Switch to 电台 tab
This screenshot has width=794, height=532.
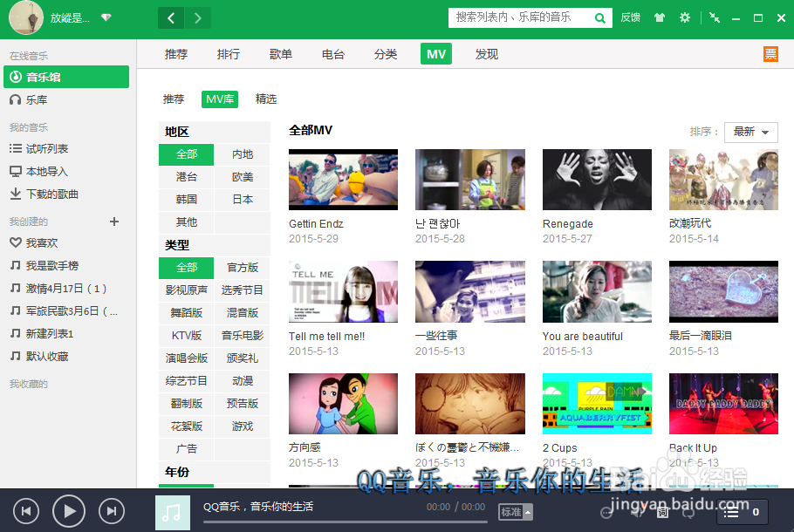(x=332, y=54)
